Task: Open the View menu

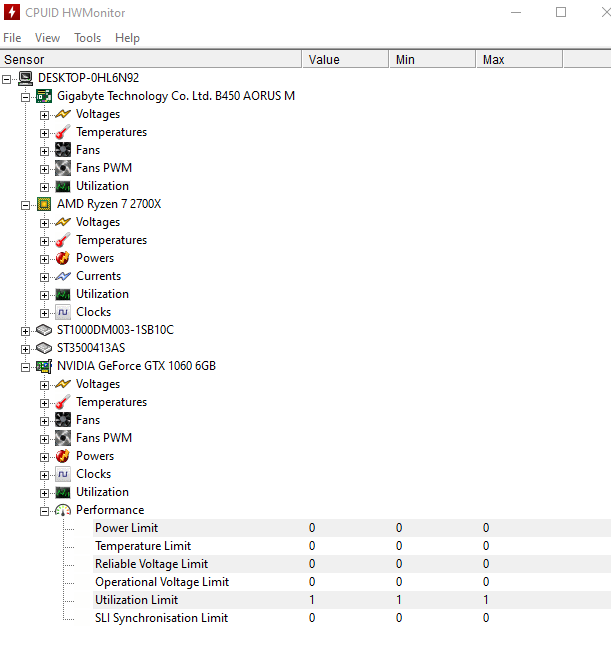Action: 47,38
